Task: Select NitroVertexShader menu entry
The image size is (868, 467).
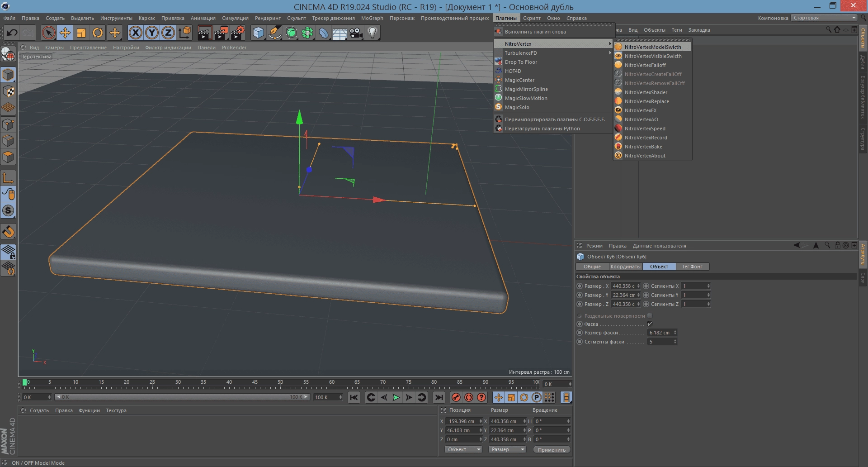Action: [x=652, y=92]
